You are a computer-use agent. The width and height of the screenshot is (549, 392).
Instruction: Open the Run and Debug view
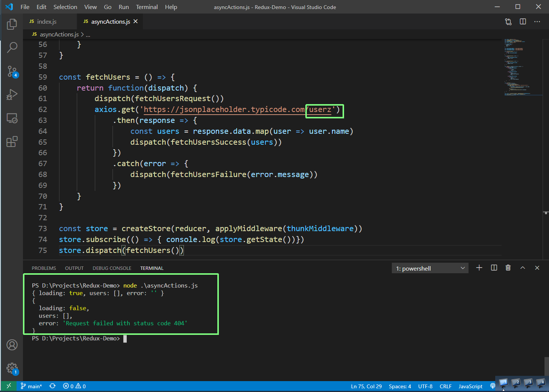tap(12, 95)
